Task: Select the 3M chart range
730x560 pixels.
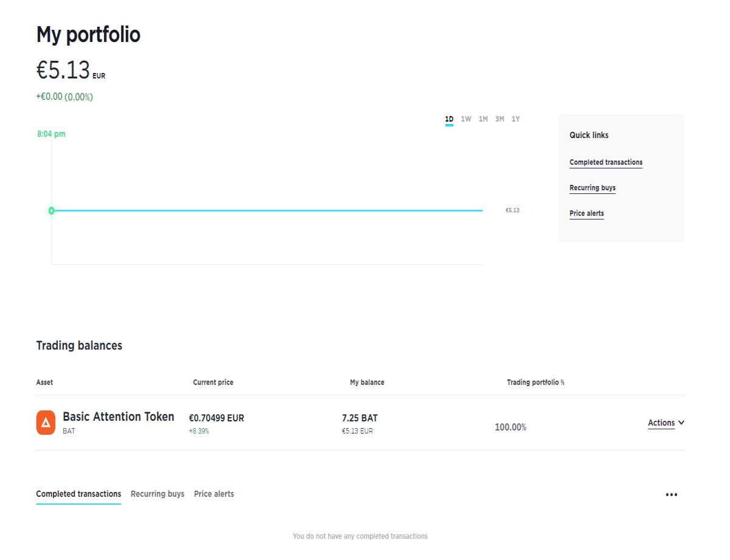Action: pyautogui.click(x=499, y=119)
